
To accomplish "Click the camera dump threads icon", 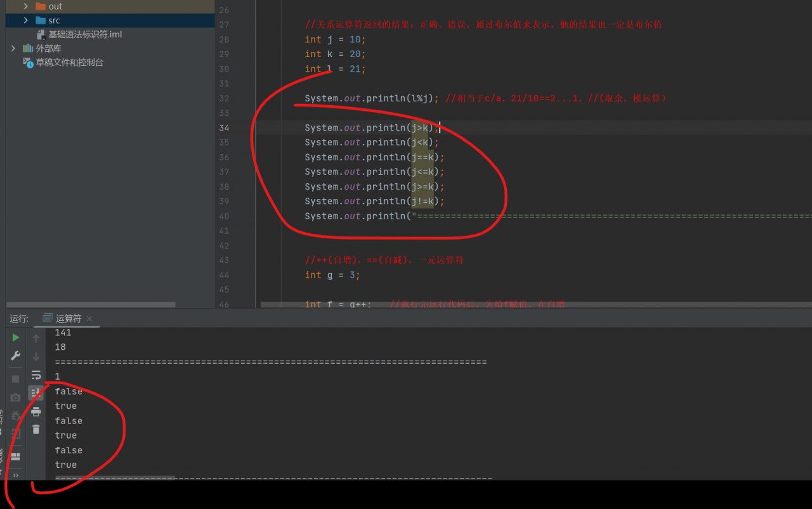I will (x=16, y=397).
